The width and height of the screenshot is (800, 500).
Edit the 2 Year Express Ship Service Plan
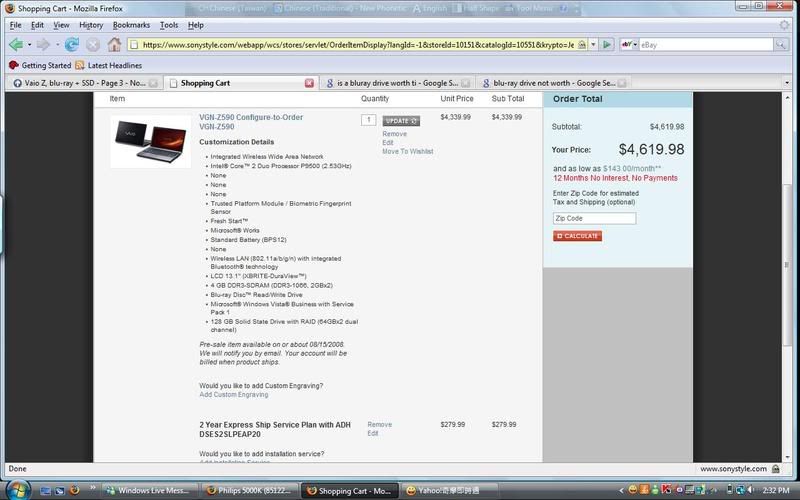click(373, 433)
